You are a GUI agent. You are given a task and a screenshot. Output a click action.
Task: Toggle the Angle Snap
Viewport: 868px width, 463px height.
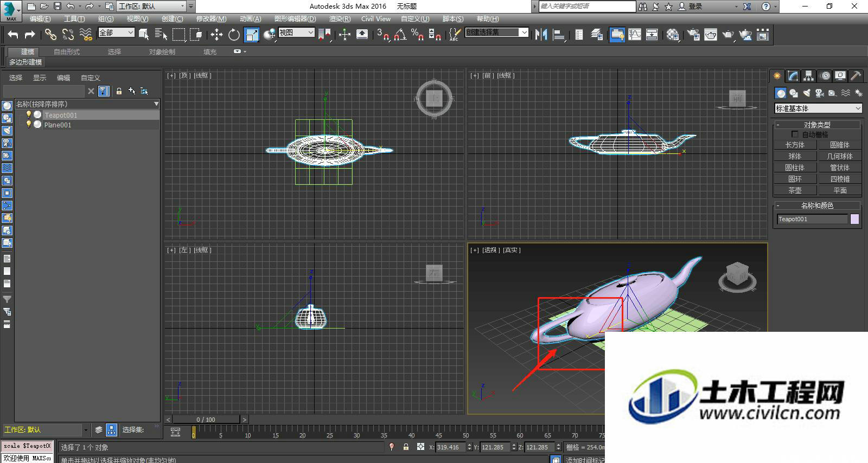coord(400,35)
